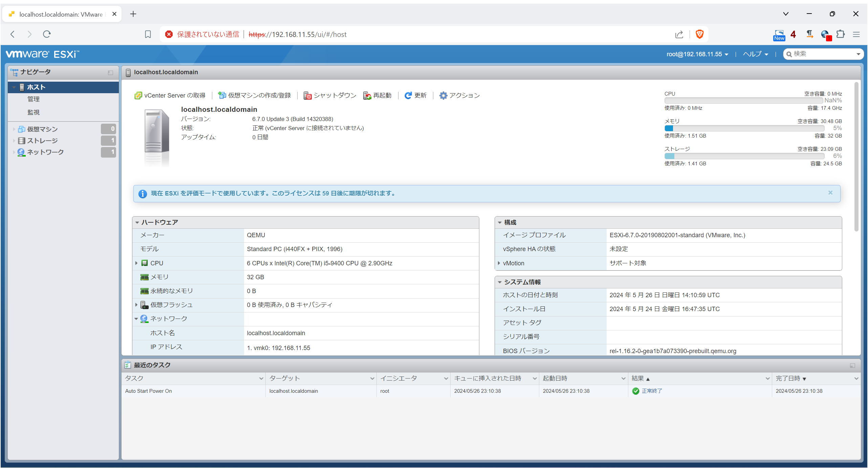Dismiss the evaluation license notice

830,193
